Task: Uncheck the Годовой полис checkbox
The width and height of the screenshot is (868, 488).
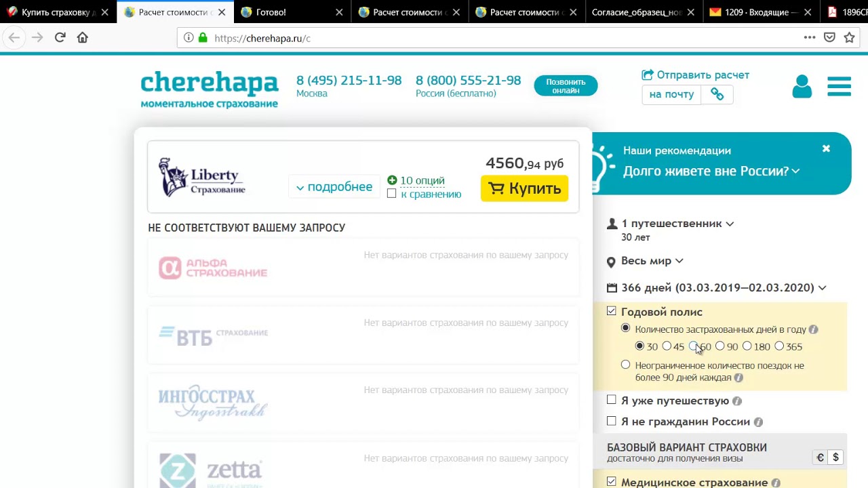Action: (612, 311)
